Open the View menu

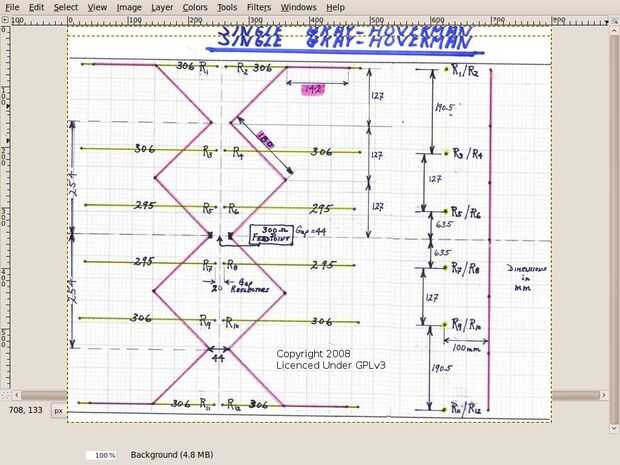coord(97,8)
